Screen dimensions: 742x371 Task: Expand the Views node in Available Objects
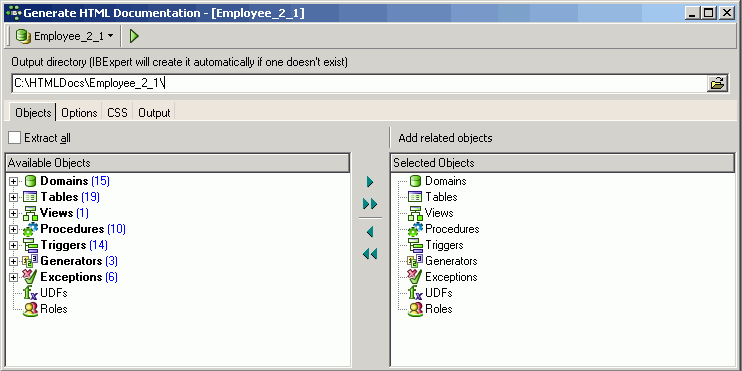[13, 213]
